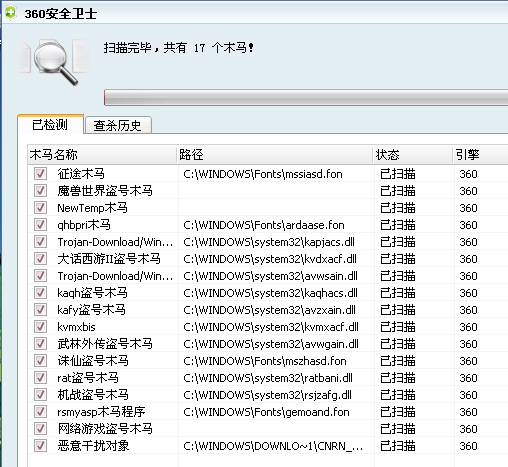Click the 引擎 column header

tap(480, 155)
